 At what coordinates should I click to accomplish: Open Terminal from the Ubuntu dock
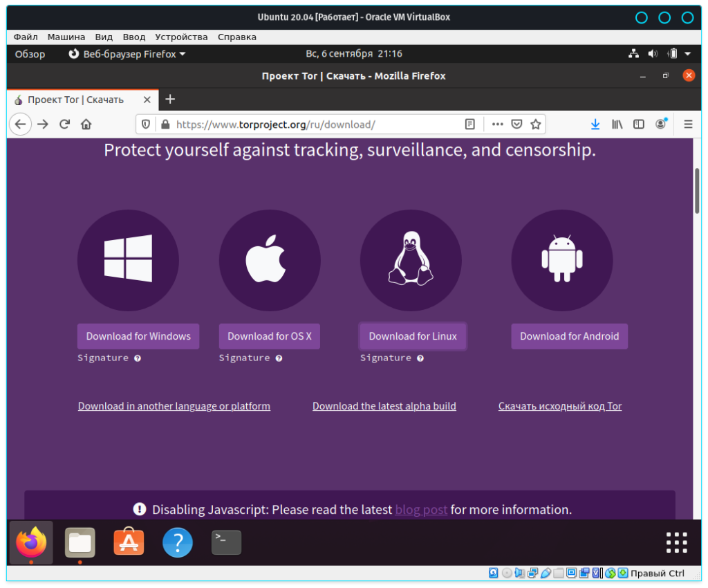click(226, 542)
